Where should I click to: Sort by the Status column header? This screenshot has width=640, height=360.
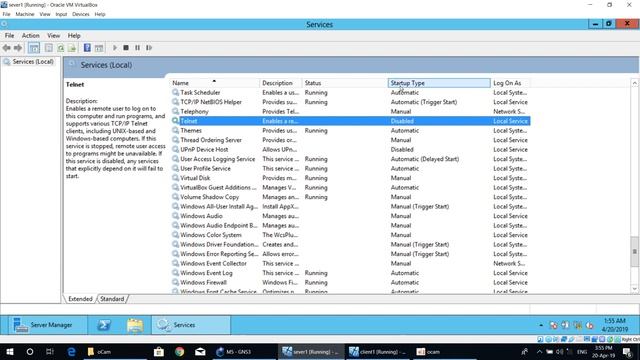344,83
